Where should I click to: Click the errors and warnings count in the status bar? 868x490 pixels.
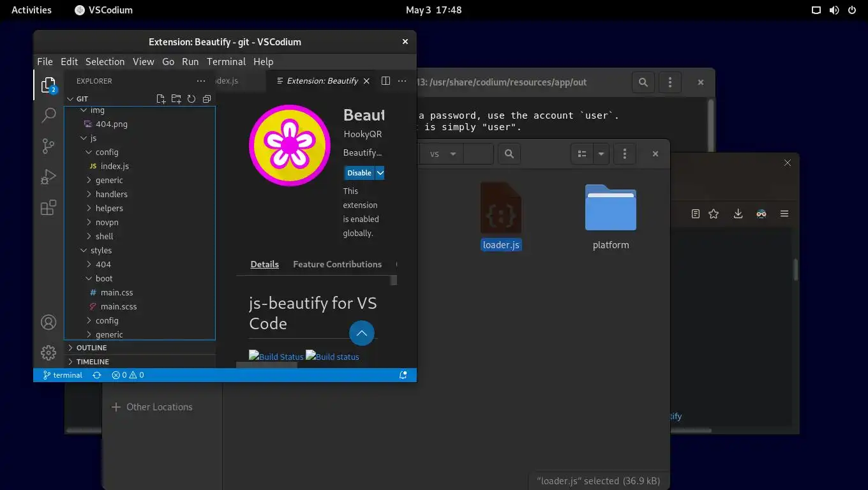click(x=128, y=375)
